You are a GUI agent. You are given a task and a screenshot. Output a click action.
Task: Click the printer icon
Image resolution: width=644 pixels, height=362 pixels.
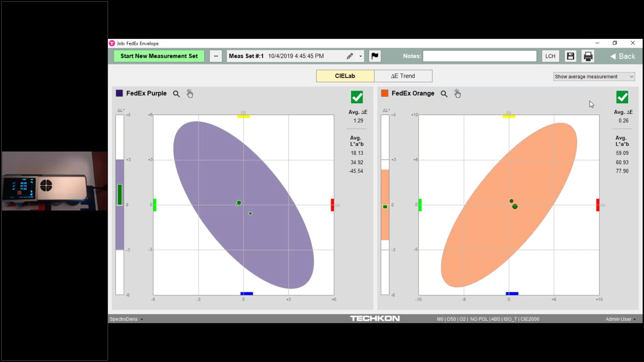588,56
